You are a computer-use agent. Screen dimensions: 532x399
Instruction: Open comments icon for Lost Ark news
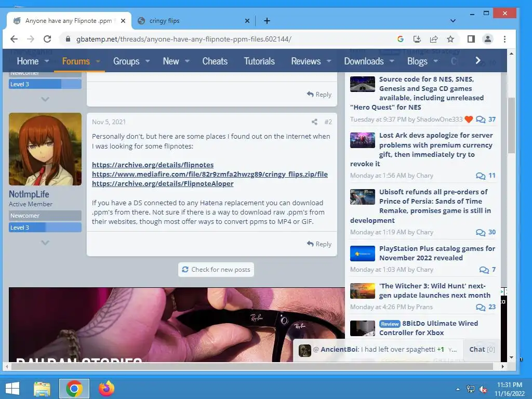(481, 176)
